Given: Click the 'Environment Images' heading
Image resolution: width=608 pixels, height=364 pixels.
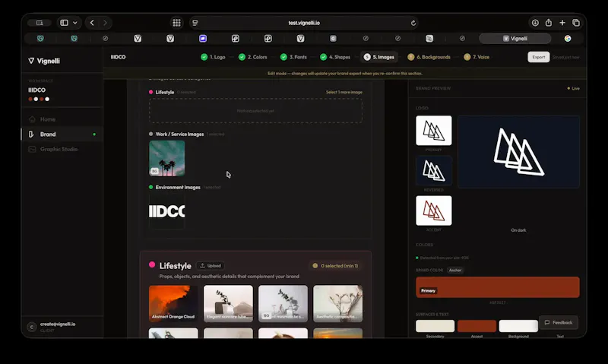Looking at the screenshot, I should tap(178, 187).
